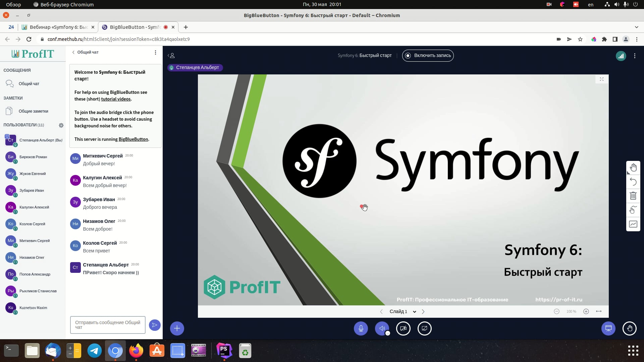Click the chat message input field
Screen dimensions: 644x362
coord(108,325)
